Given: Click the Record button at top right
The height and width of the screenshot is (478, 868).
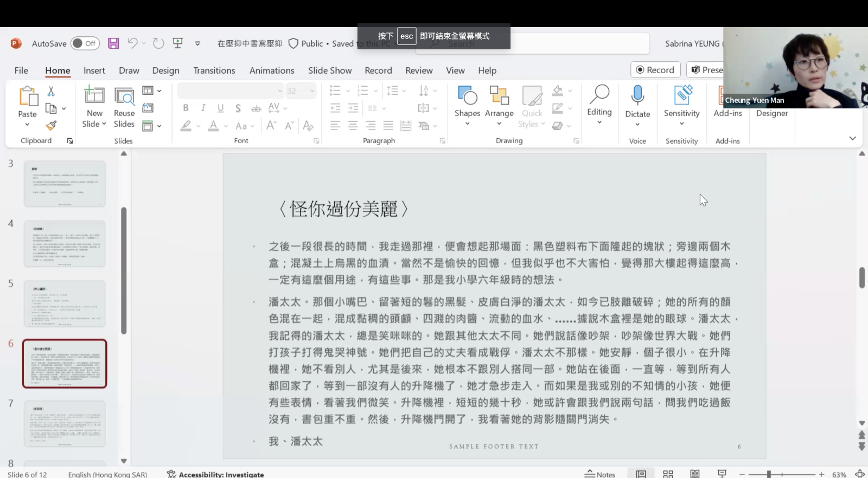Looking at the screenshot, I should 655,70.
